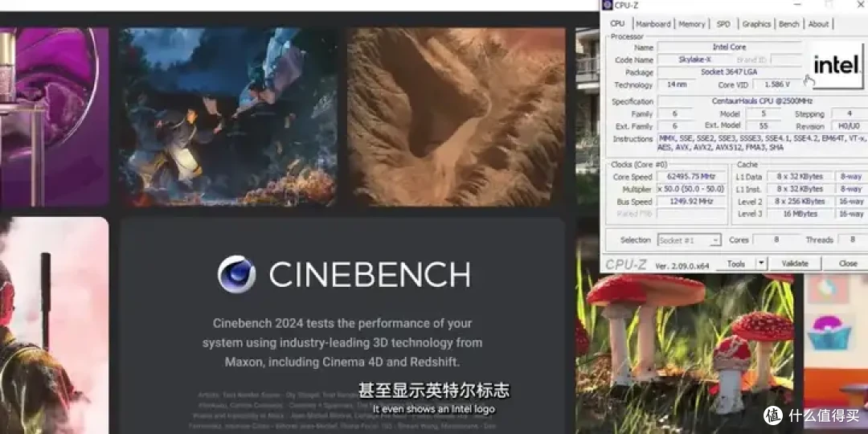Click the Core VID value 1.586 V
The width and height of the screenshot is (868, 434).
point(777,84)
